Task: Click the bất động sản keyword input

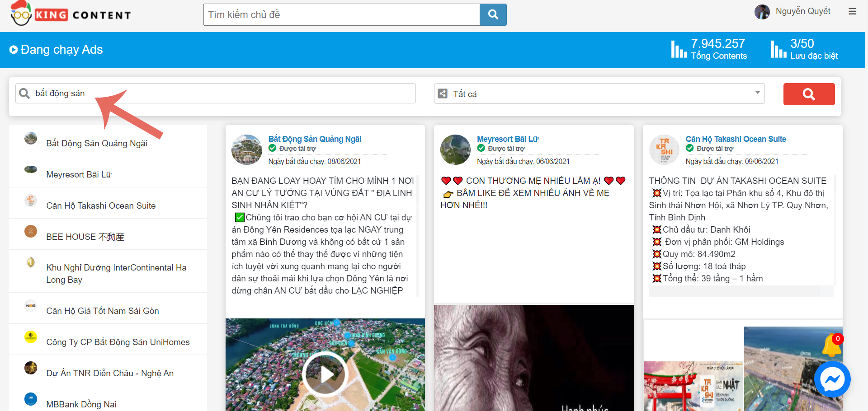Action: (x=216, y=93)
